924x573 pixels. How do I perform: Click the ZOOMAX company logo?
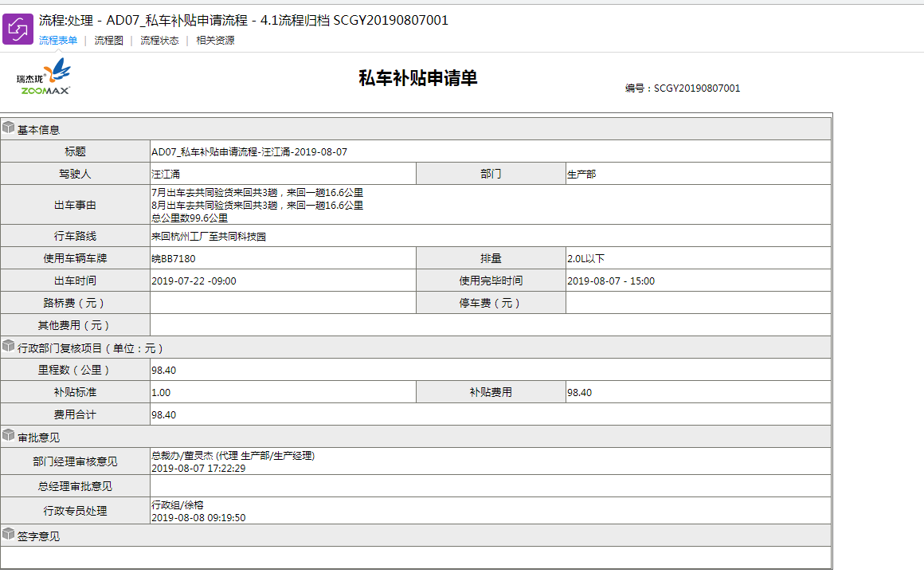[x=45, y=77]
